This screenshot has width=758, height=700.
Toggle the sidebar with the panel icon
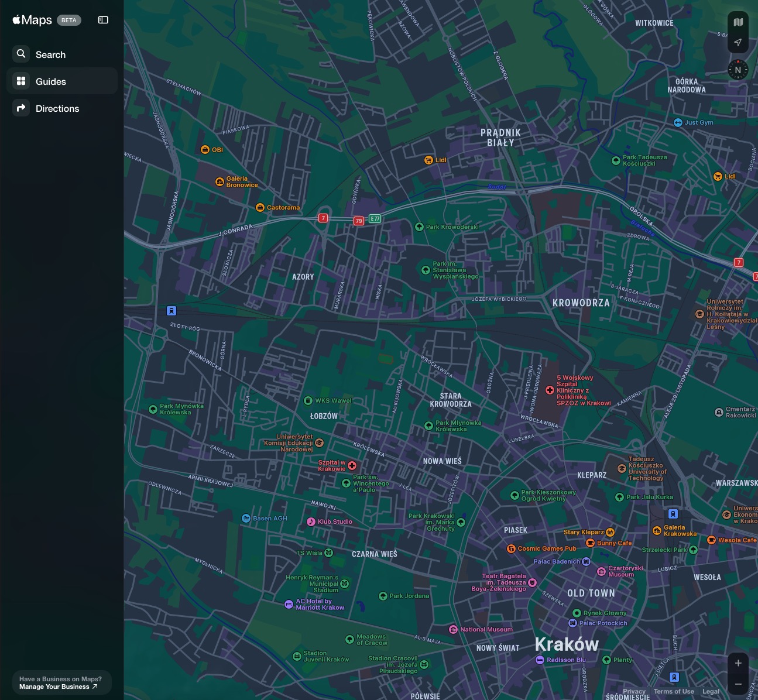[103, 20]
